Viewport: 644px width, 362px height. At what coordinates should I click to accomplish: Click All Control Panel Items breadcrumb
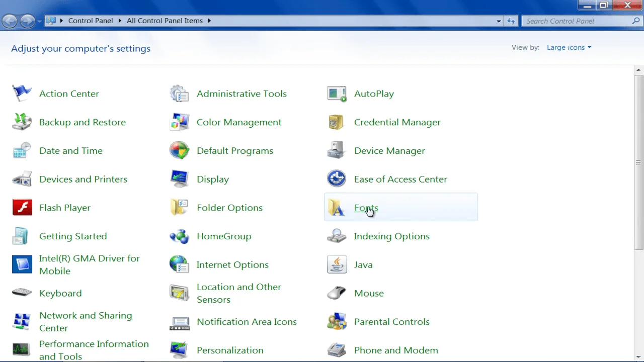point(165,21)
